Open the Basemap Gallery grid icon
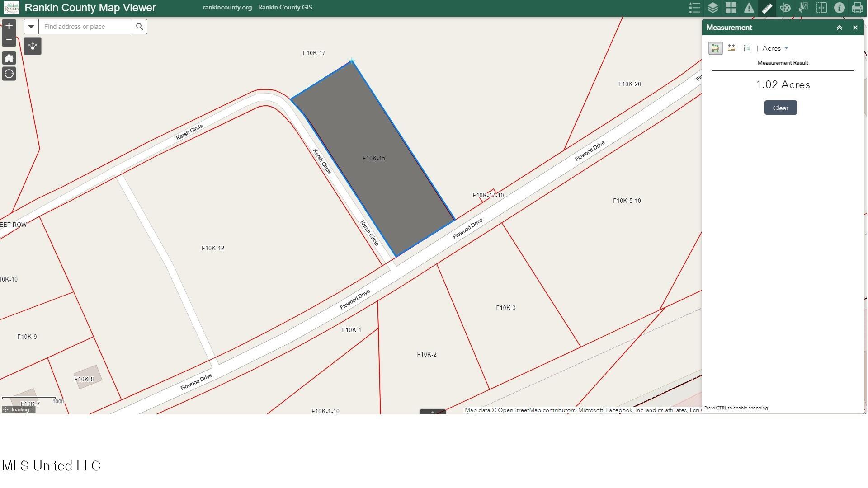The width and height of the screenshot is (868, 488). (731, 8)
